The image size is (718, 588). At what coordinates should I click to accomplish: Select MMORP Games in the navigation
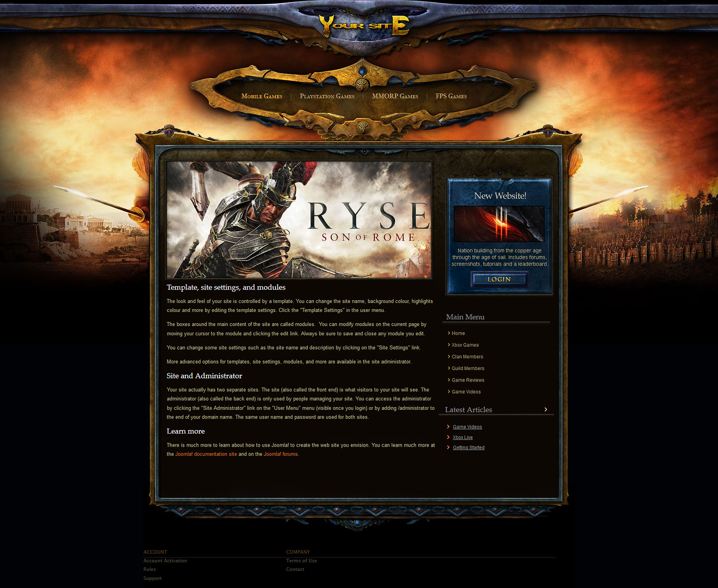[x=395, y=96]
